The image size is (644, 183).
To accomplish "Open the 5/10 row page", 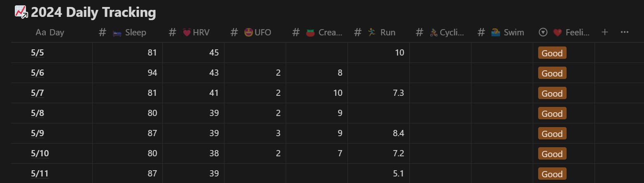I will [x=40, y=154].
